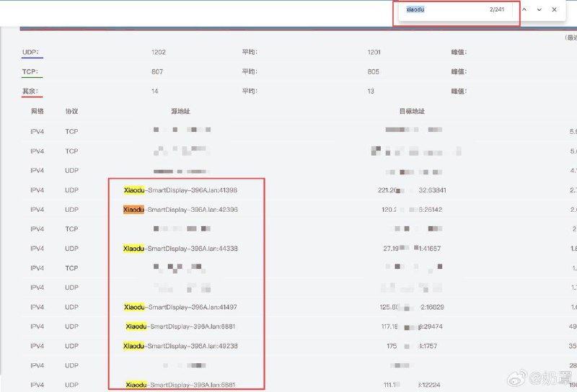Click 其余 average value 13
The width and height of the screenshot is (577, 392).
[x=371, y=92]
